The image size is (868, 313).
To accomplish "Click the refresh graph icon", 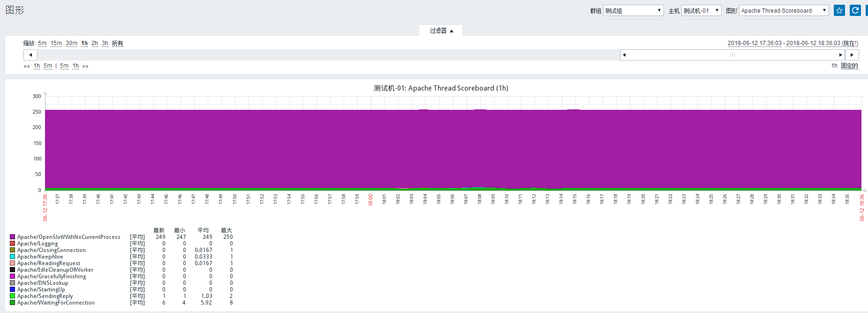I will pyautogui.click(x=855, y=10).
